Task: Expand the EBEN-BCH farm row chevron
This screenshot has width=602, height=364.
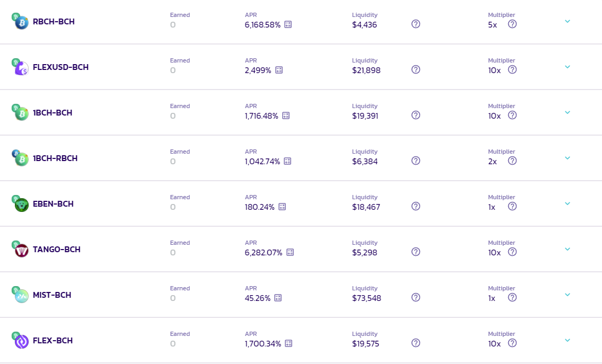Action: click(568, 203)
